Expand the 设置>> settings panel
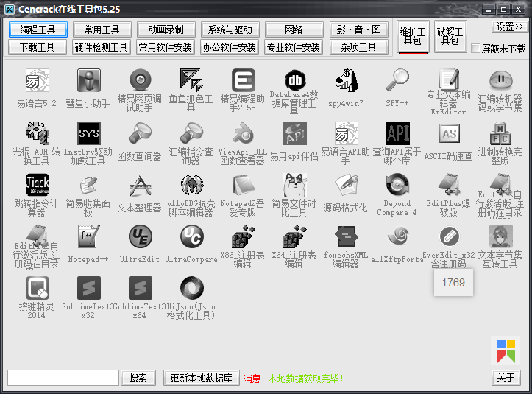The width and height of the screenshot is (532, 394). (x=509, y=27)
